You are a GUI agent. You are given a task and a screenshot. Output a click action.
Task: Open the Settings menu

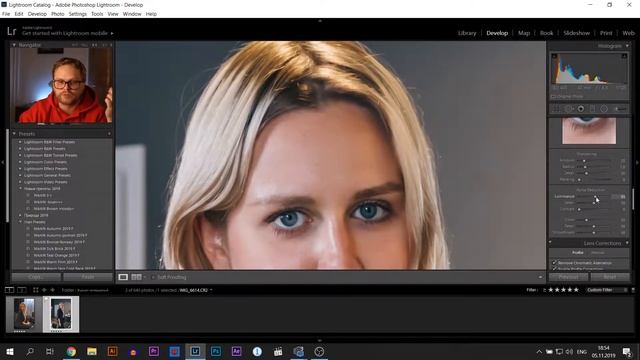pos(78,14)
